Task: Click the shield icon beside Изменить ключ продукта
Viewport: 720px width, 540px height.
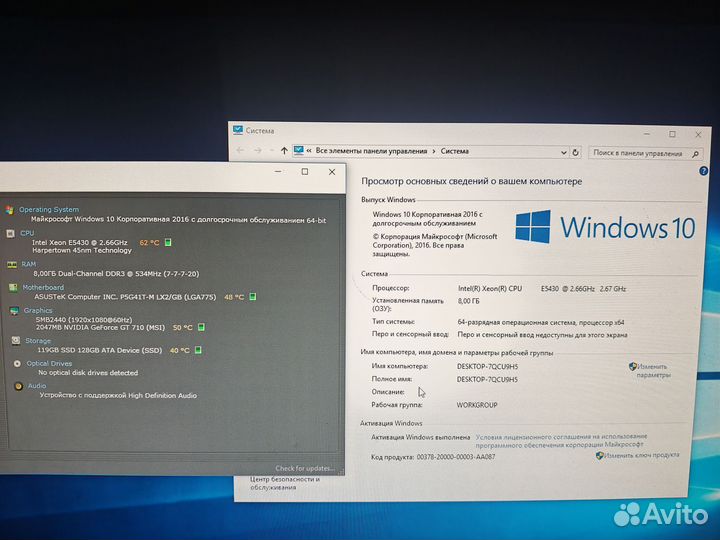Action: pyautogui.click(x=599, y=455)
